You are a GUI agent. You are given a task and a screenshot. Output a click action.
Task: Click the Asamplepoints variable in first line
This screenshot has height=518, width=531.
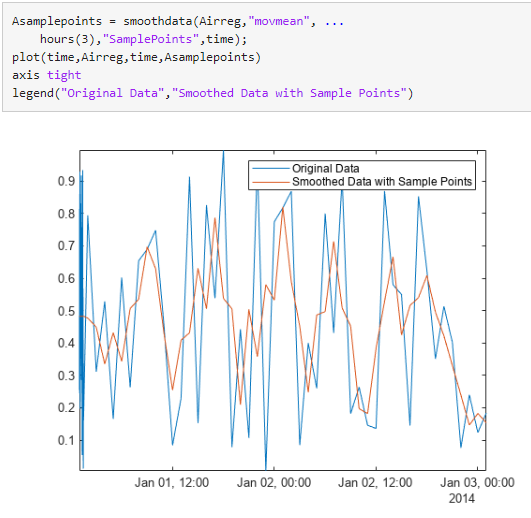[x=57, y=22]
